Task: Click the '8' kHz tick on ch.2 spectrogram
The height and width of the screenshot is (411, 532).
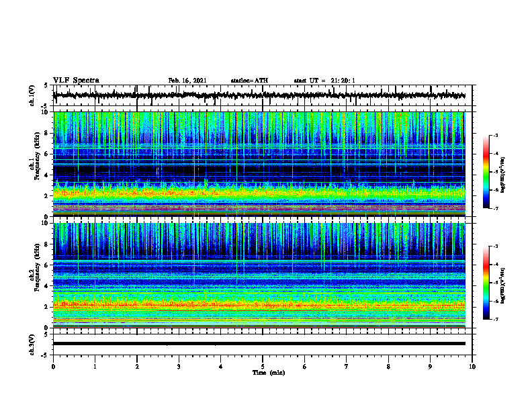Action: click(x=46, y=244)
